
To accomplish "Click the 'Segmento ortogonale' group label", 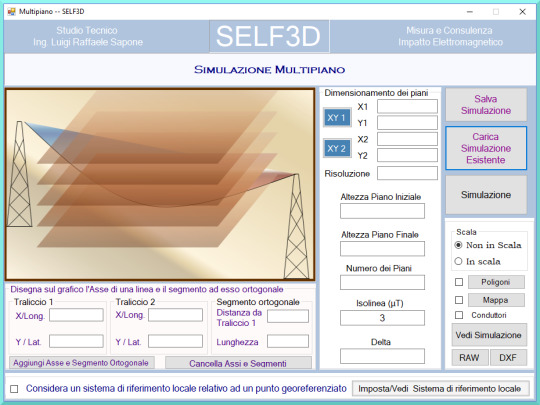I will coord(258,302).
